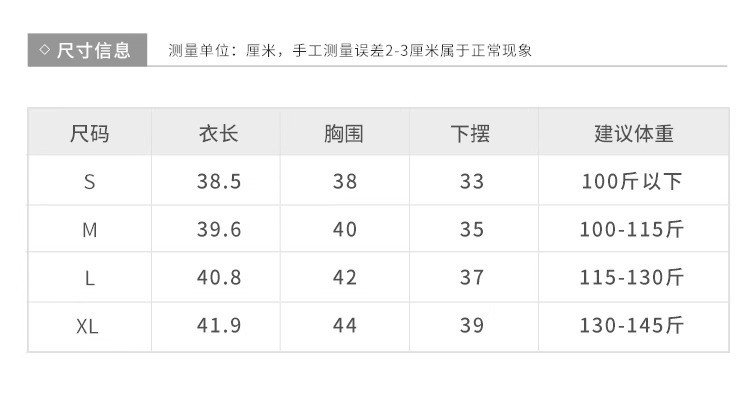The image size is (750, 410).
Task: Select the 下摆 column header
Action: [x=471, y=133]
